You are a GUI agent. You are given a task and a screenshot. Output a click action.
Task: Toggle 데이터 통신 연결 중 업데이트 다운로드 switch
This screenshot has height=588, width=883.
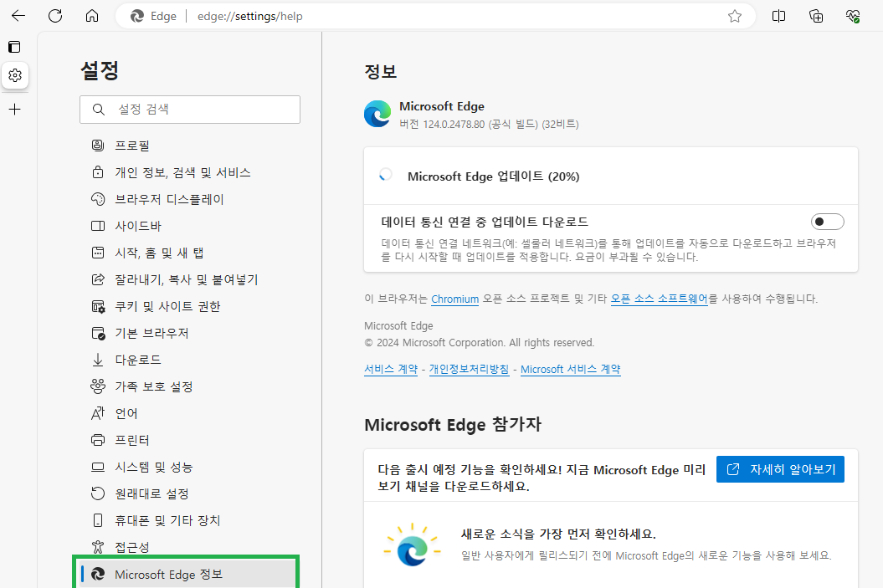827,222
